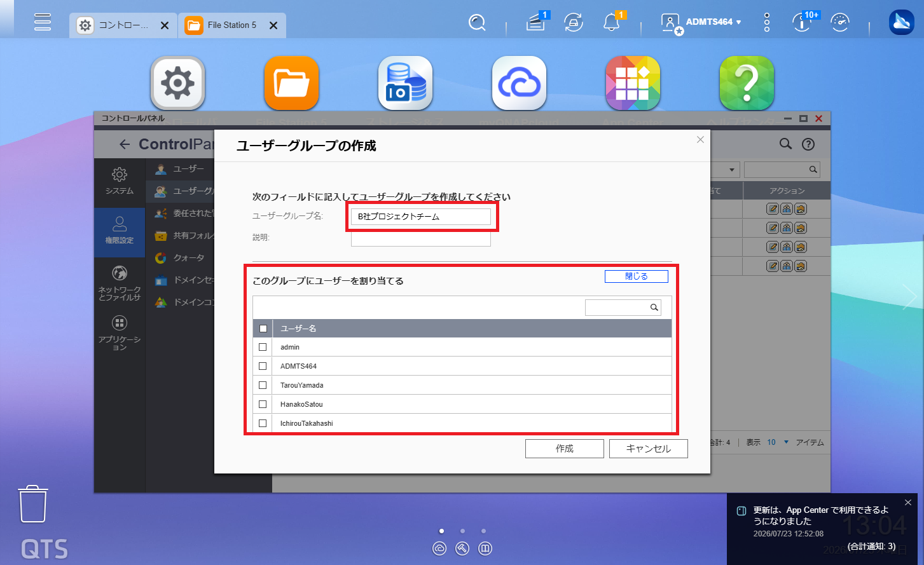
Task: Click the Control Panel search magnifier icon
Action: (x=786, y=144)
